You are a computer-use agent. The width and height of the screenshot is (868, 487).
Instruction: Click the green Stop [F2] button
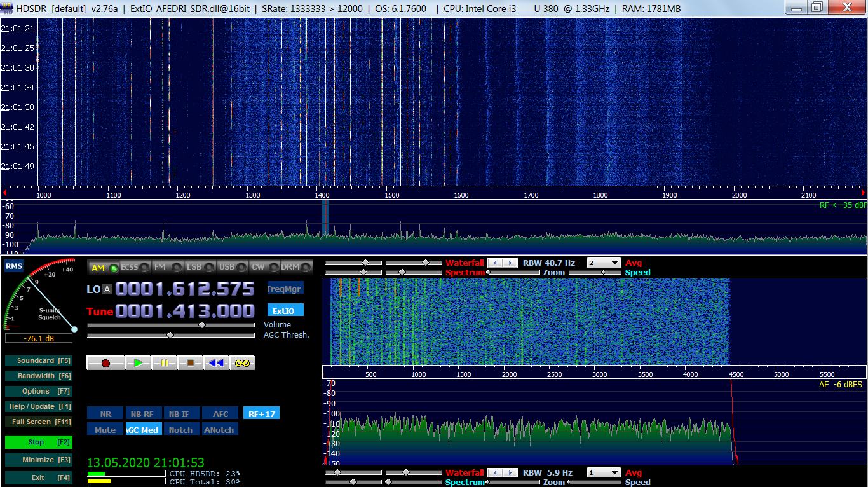tap(38, 442)
